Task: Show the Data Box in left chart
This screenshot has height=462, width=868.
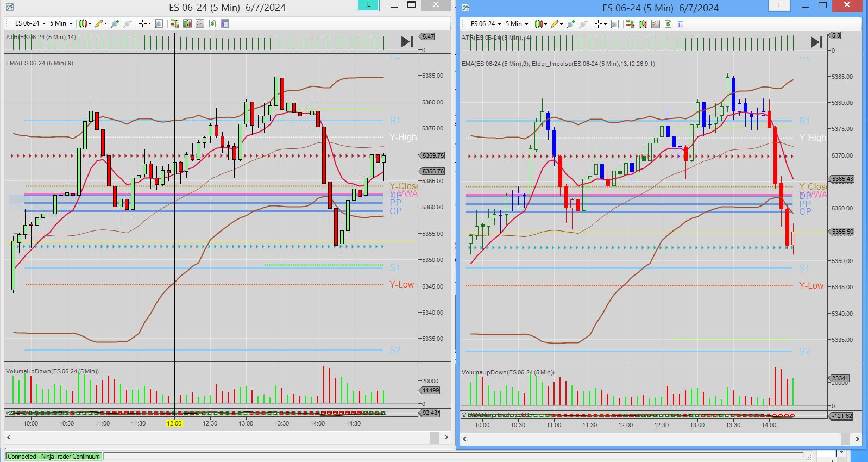Action: [x=159, y=23]
